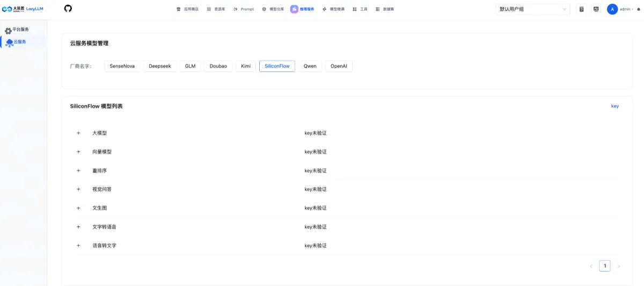Select the SenseNova vendor
The image size is (644, 286).
click(122, 66)
